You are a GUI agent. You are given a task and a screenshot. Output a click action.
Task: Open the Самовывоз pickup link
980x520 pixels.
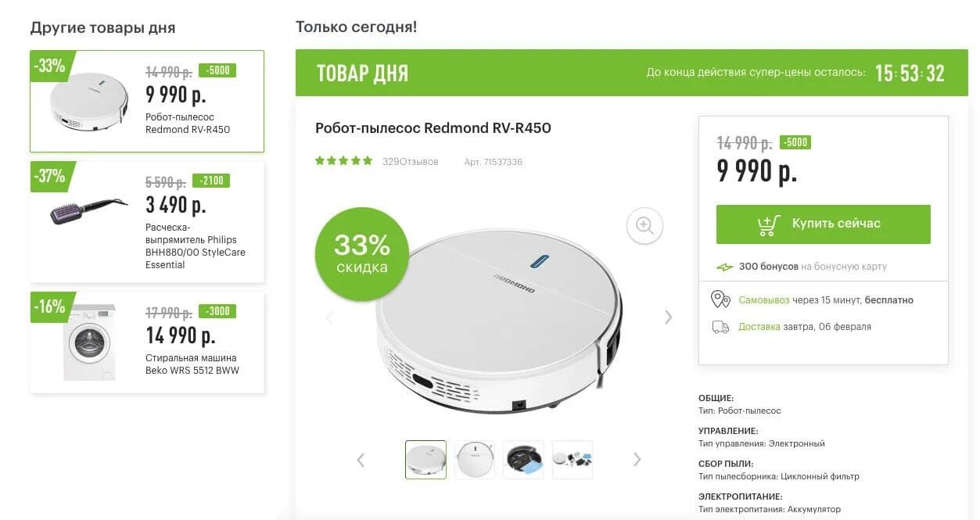(x=761, y=299)
